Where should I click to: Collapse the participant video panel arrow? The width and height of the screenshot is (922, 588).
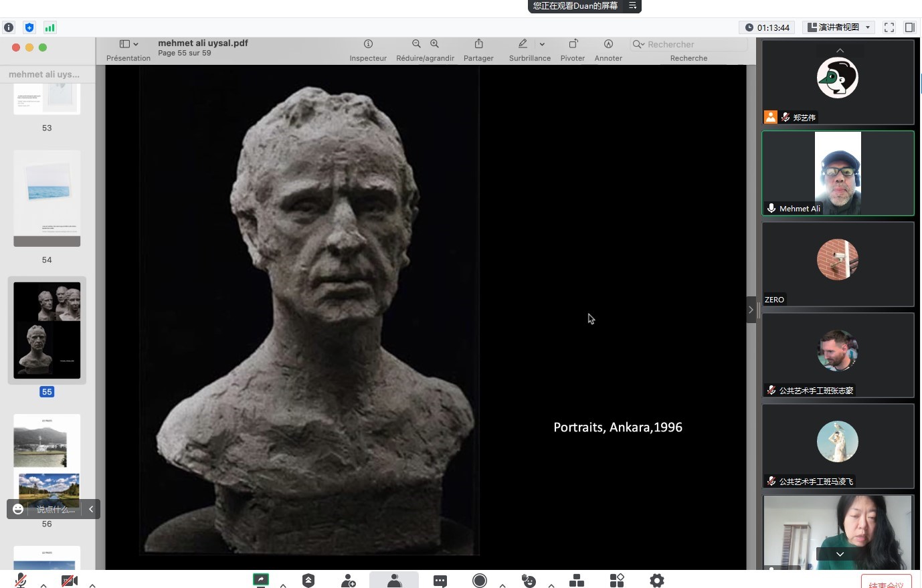[x=751, y=310]
